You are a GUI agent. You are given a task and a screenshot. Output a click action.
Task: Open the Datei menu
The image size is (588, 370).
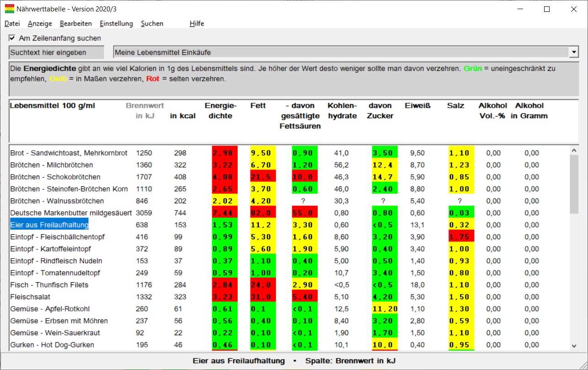12,24
